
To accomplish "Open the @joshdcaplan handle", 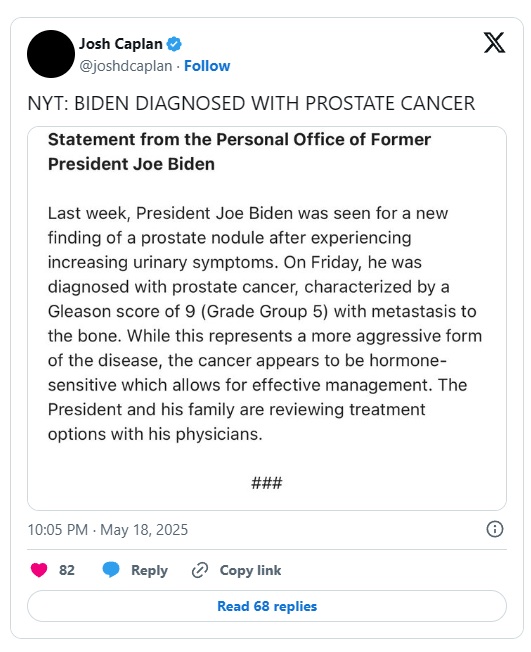I will (x=126, y=66).
